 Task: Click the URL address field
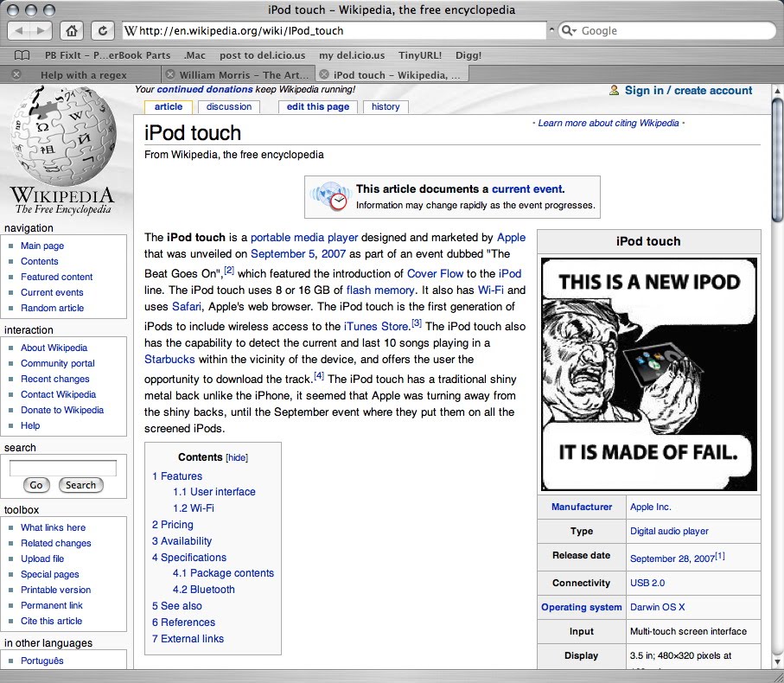pos(334,31)
